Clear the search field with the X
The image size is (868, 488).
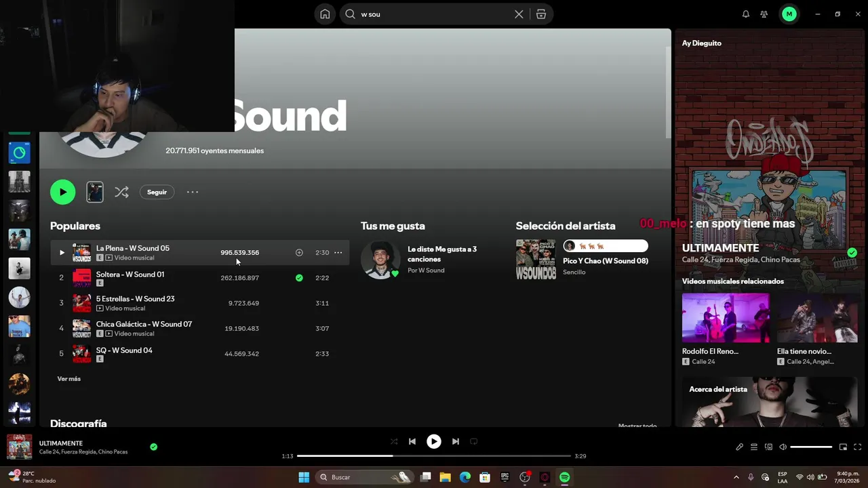(x=519, y=14)
